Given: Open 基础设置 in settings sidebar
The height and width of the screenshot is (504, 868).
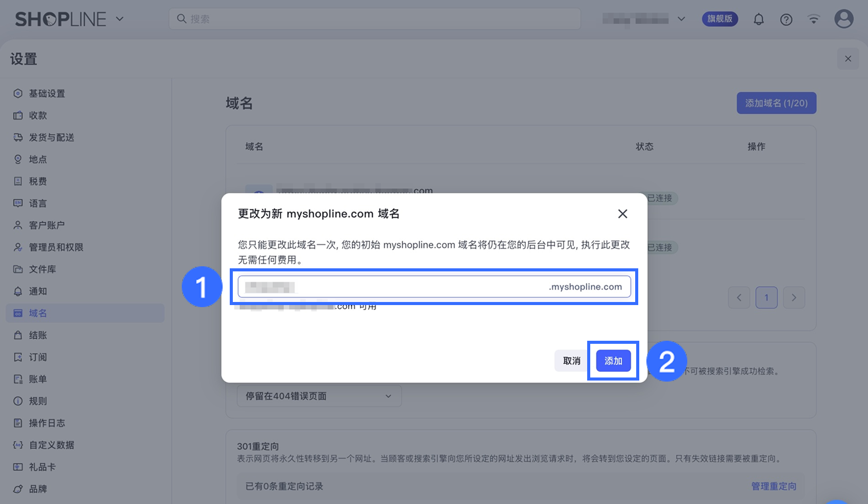Looking at the screenshot, I should [x=47, y=93].
